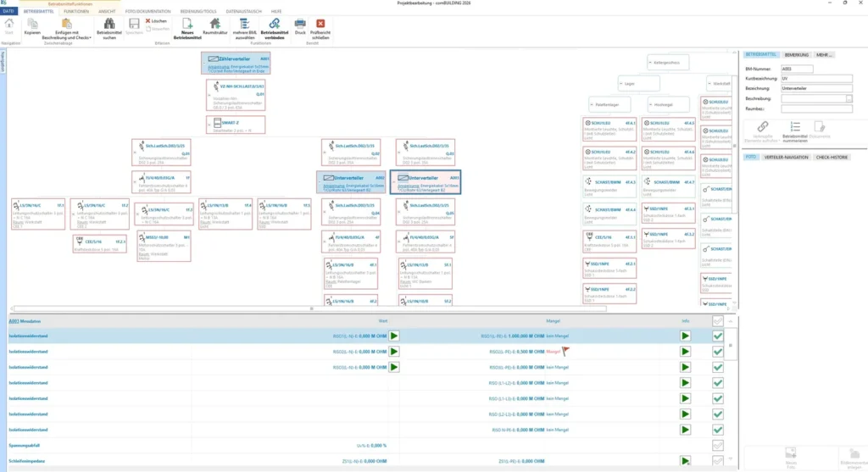Image resolution: width=868 pixels, height=472 pixels.
Task: Click the Raumbez. input field
Action: pyautogui.click(x=816, y=109)
